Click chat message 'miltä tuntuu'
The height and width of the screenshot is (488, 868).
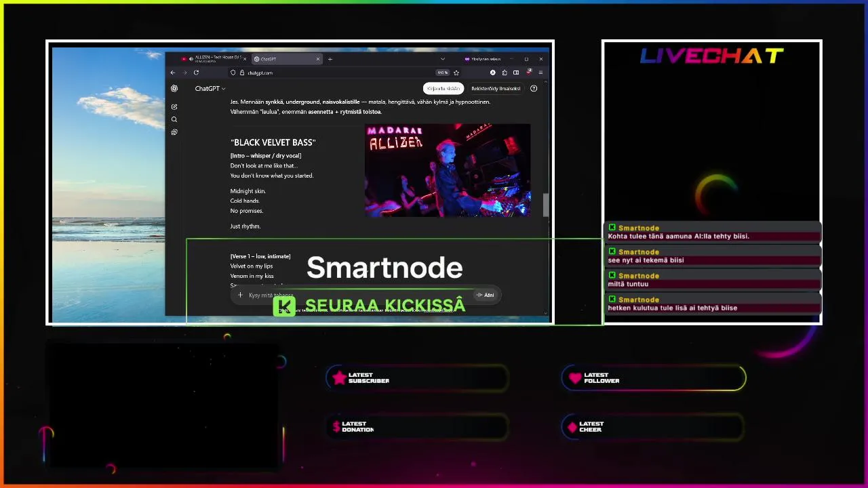pyautogui.click(x=629, y=284)
